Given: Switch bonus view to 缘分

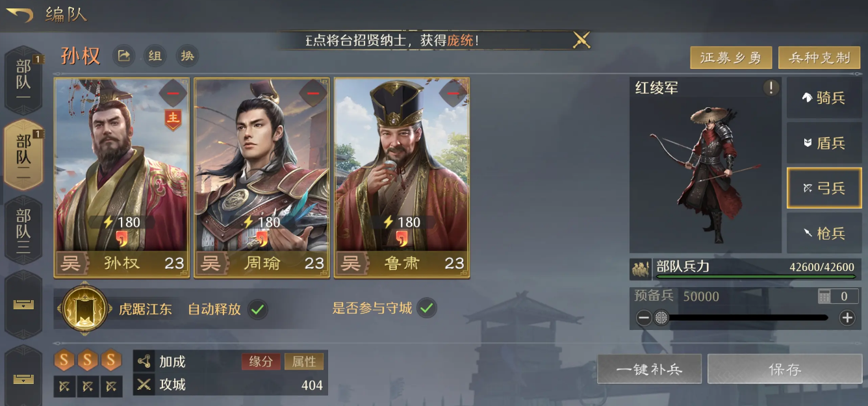Looking at the screenshot, I should pos(261,361).
